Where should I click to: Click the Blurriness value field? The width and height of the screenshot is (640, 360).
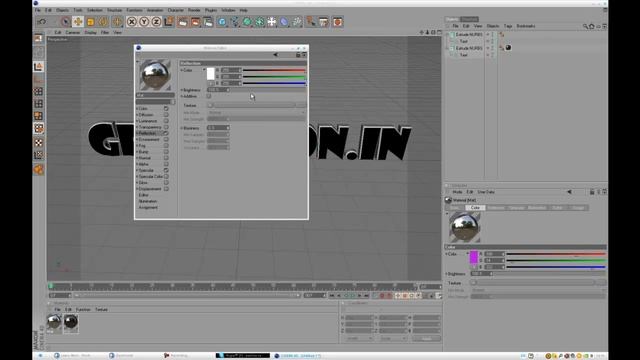coord(218,128)
